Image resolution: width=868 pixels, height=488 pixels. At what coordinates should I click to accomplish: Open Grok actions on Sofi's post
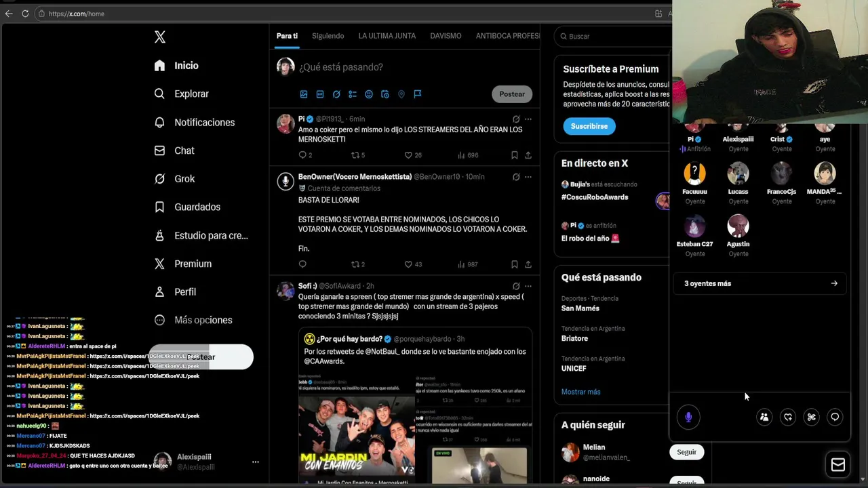pyautogui.click(x=516, y=286)
